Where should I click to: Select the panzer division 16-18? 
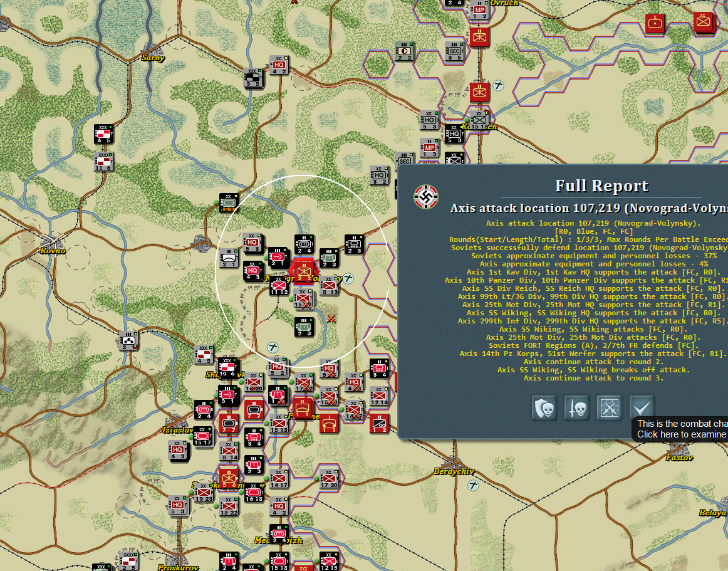254,493
